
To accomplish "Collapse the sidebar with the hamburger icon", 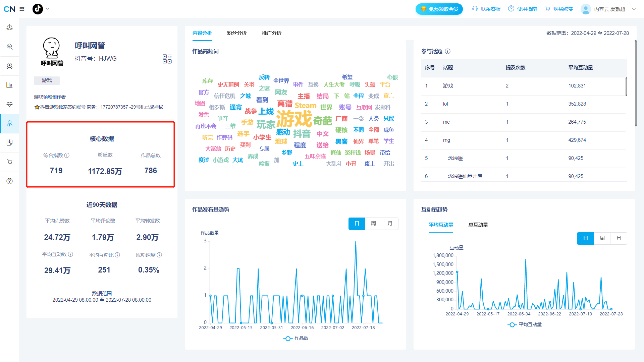I will click(22, 9).
